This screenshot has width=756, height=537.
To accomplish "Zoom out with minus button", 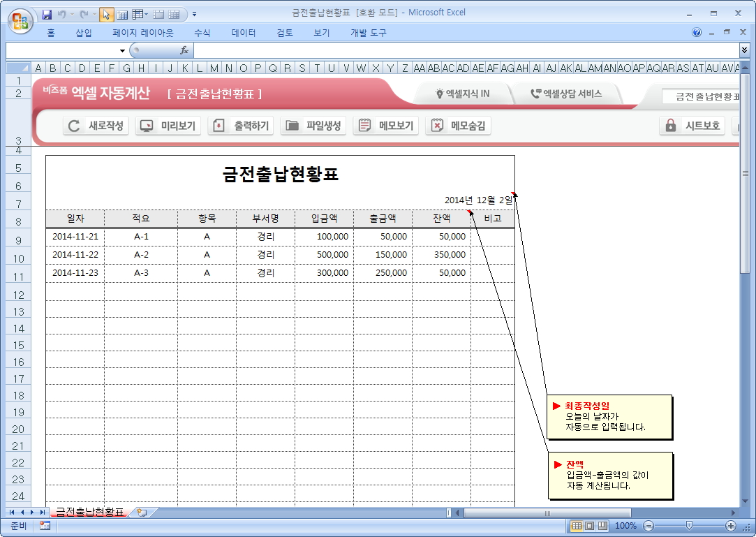I will click(649, 526).
